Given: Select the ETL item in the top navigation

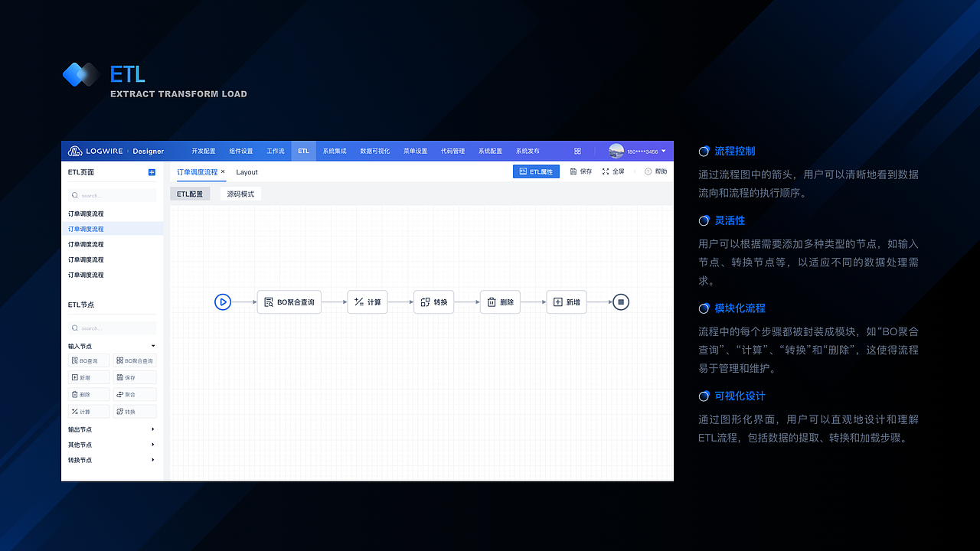Looking at the screenshot, I should (304, 151).
